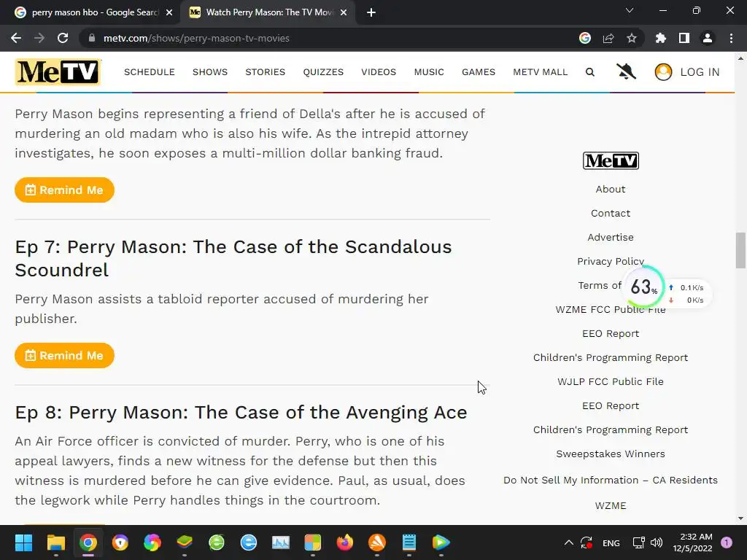747x560 pixels.
Task: Click the ENG language indicator
Action: click(611, 542)
